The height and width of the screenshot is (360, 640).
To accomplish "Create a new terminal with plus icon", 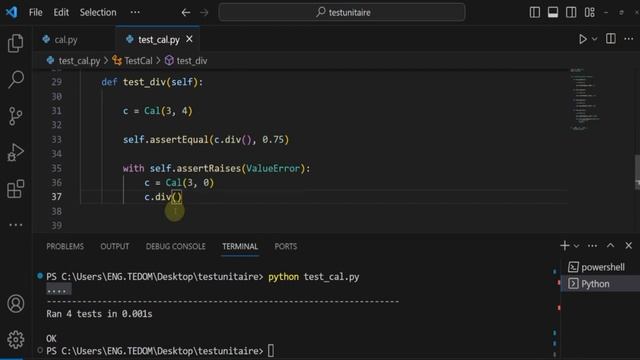I will (x=564, y=246).
